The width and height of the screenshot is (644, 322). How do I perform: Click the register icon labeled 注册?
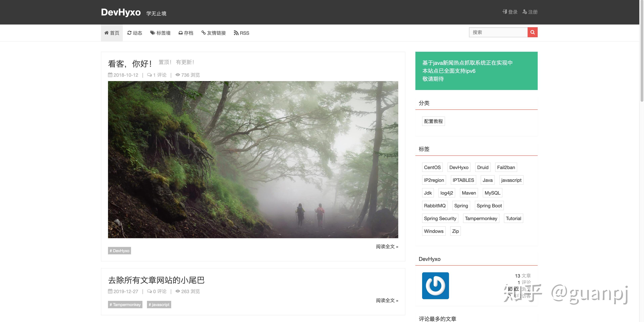(x=530, y=12)
